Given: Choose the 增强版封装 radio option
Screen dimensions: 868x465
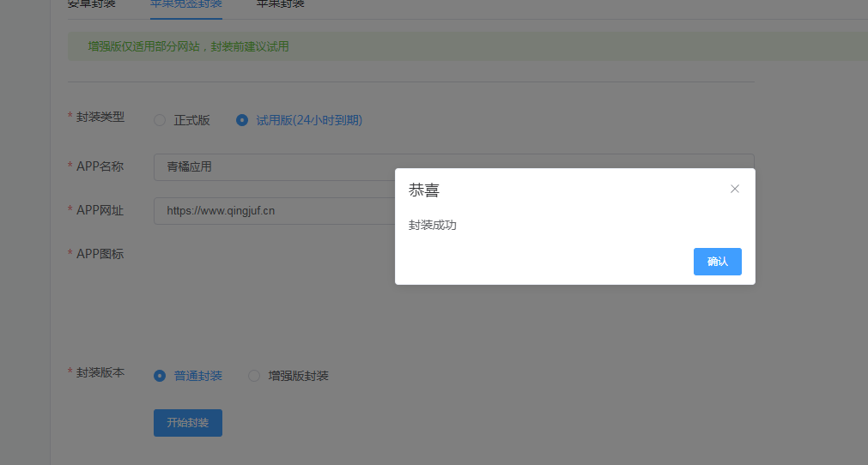Looking at the screenshot, I should (x=288, y=376).
